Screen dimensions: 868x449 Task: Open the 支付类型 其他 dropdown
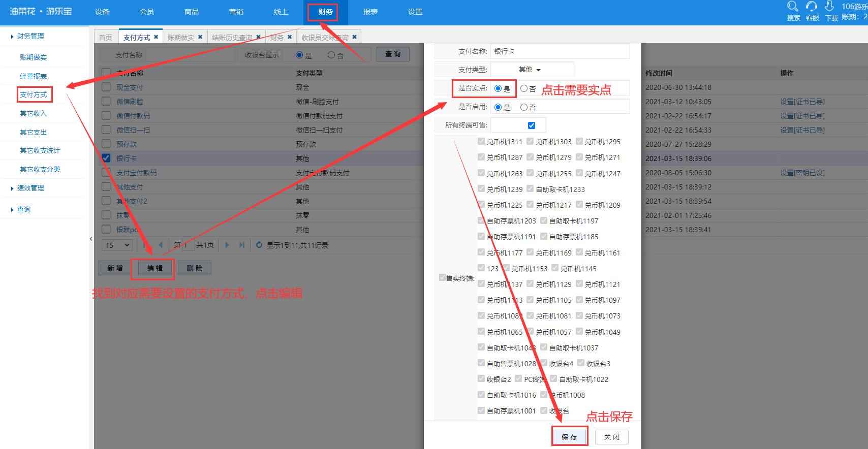(x=532, y=70)
